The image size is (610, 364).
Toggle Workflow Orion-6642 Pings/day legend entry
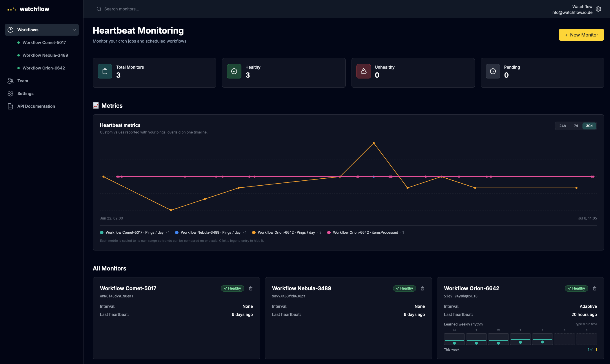[287, 233]
